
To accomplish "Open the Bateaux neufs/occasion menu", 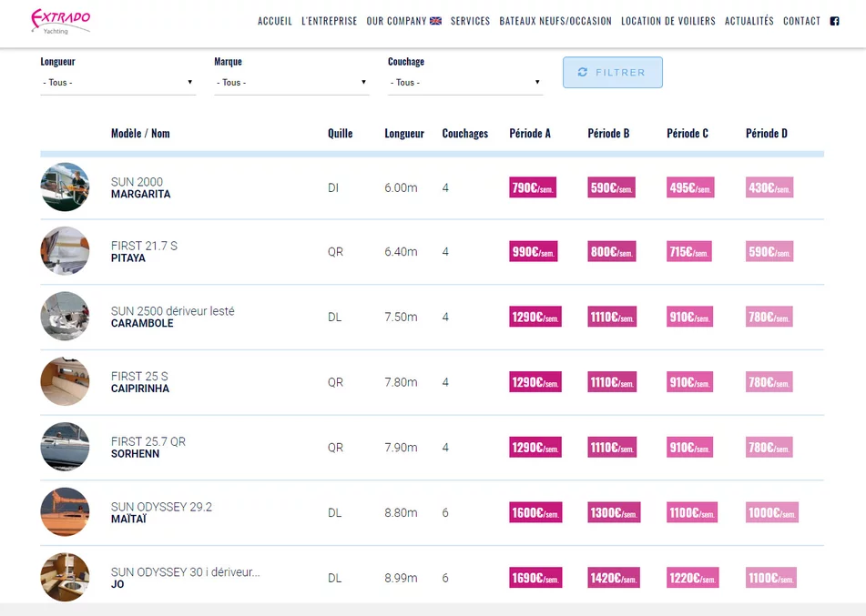I will pos(555,21).
